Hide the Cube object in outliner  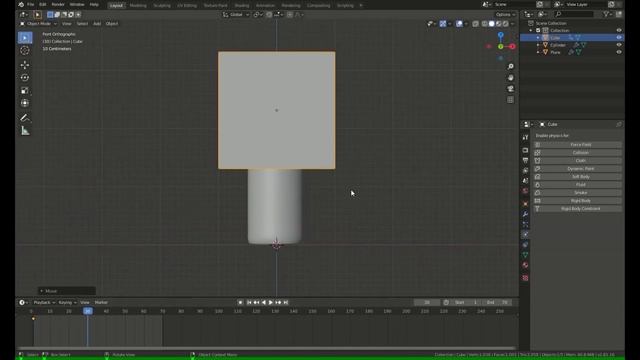(619, 38)
